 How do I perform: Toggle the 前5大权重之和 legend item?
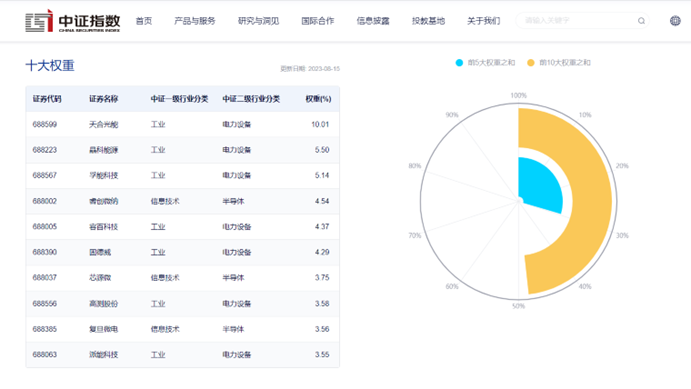[485, 63]
